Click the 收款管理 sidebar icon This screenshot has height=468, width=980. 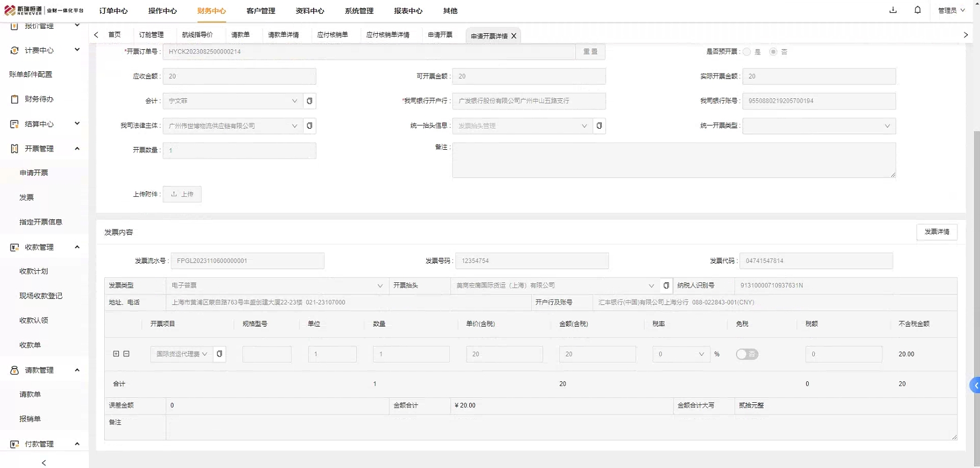point(14,247)
